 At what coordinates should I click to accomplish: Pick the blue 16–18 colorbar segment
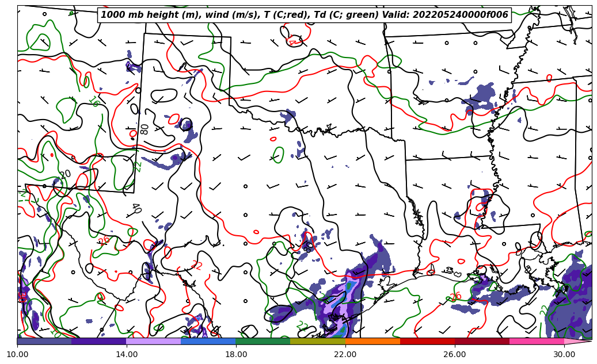click(x=208, y=341)
